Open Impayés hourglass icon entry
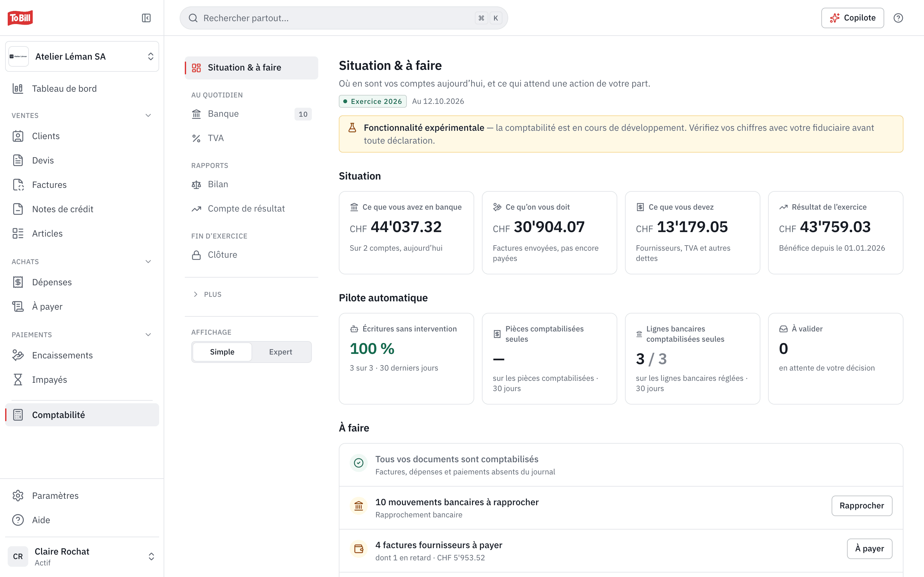This screenshot has height=577, width=924. [18, 380]
